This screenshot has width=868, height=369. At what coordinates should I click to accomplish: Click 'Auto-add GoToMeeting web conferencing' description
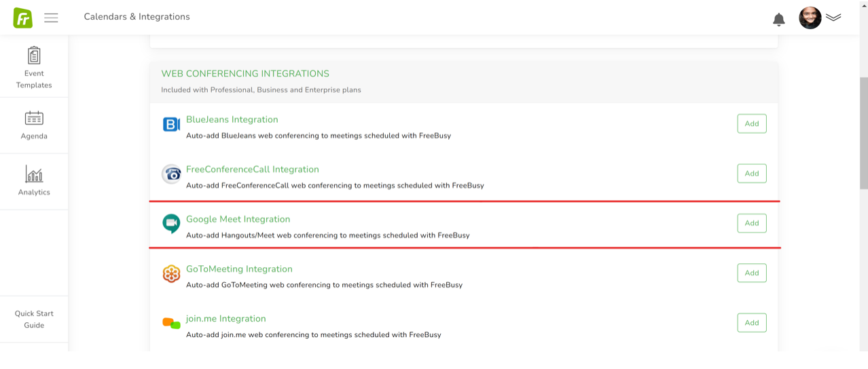pos(324,285)
